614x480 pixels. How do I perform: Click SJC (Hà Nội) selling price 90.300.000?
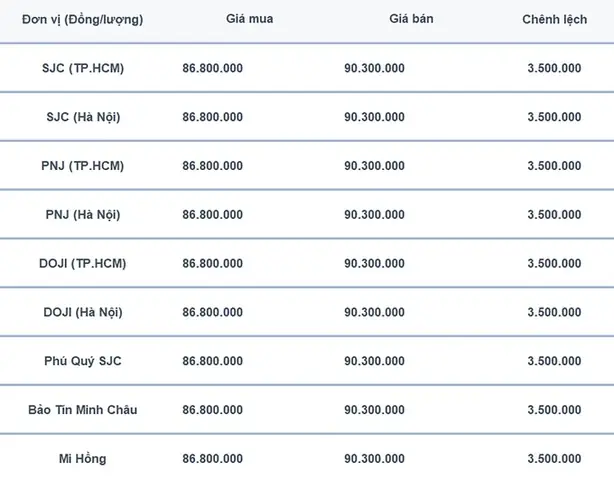374,117
